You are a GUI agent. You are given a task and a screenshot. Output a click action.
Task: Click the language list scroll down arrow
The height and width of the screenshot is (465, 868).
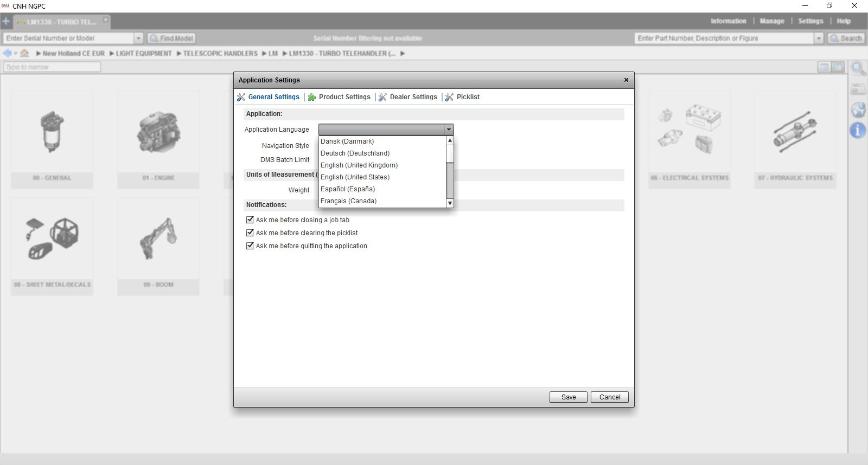450,203
